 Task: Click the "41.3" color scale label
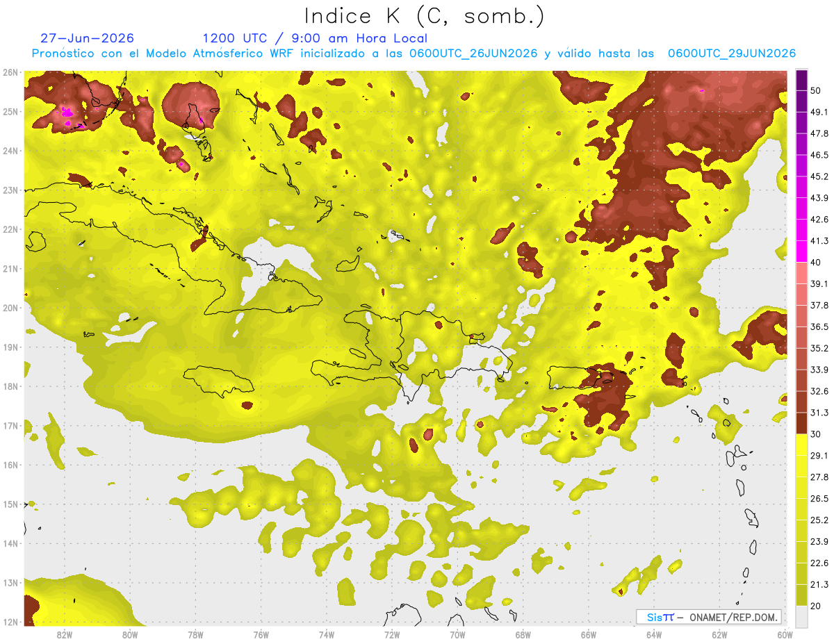819,241
